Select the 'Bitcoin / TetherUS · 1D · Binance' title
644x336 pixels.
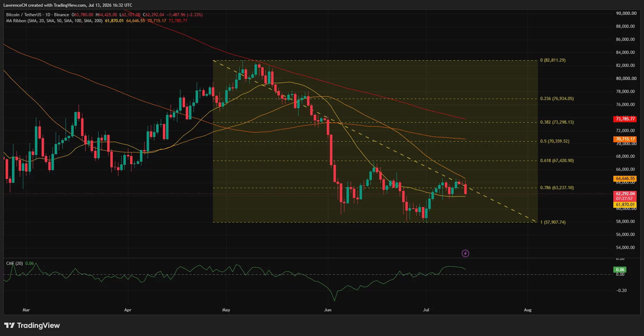click(x=38, y=15)
